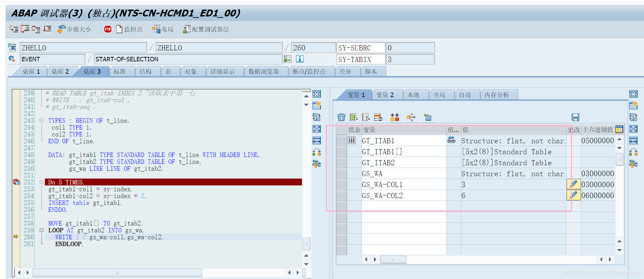Image resolution: width=644 pixels, height=279 pixels.
Task: Switch to the 桌面 1 tab
Action: pyautogui.click(x=31, y=71)
